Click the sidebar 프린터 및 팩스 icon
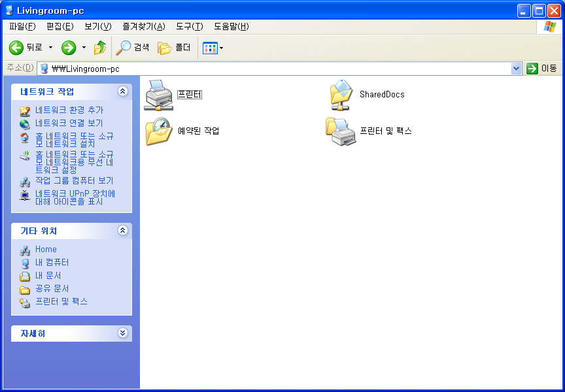 [x=24, y=302]
